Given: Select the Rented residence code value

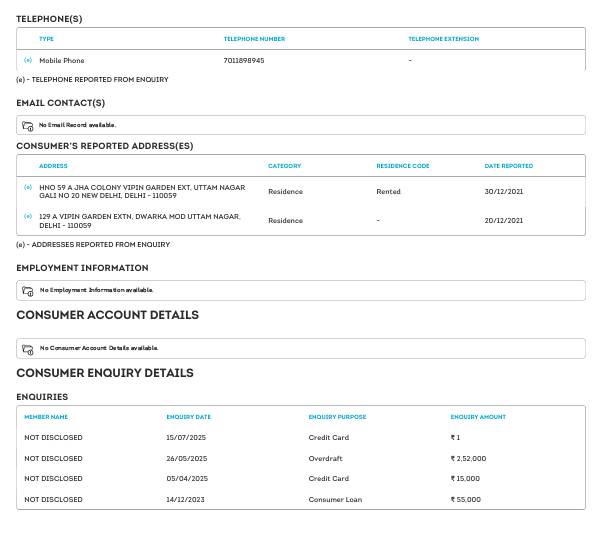Looking at the screenshot, I should pos(388,191).
